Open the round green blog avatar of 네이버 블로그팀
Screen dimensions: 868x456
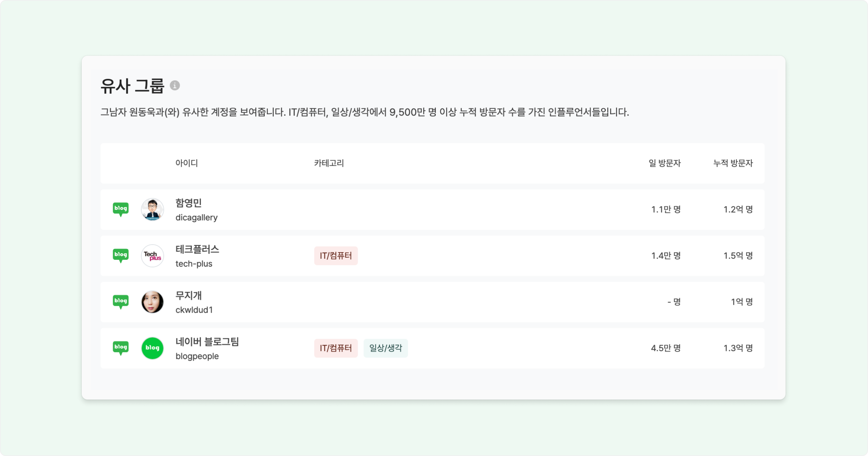point(152,348)
